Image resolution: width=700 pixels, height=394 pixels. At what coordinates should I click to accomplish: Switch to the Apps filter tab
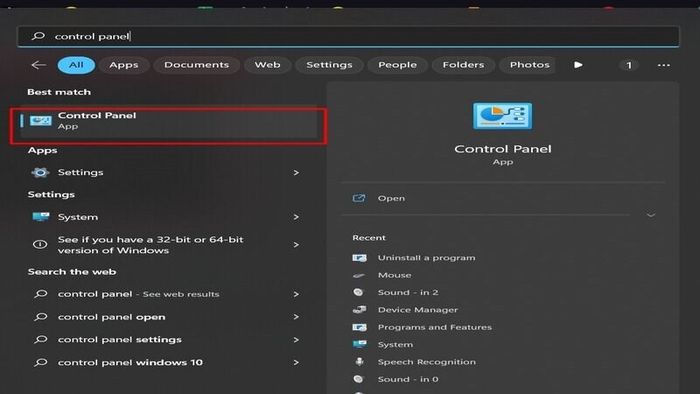tap(124, 65)
